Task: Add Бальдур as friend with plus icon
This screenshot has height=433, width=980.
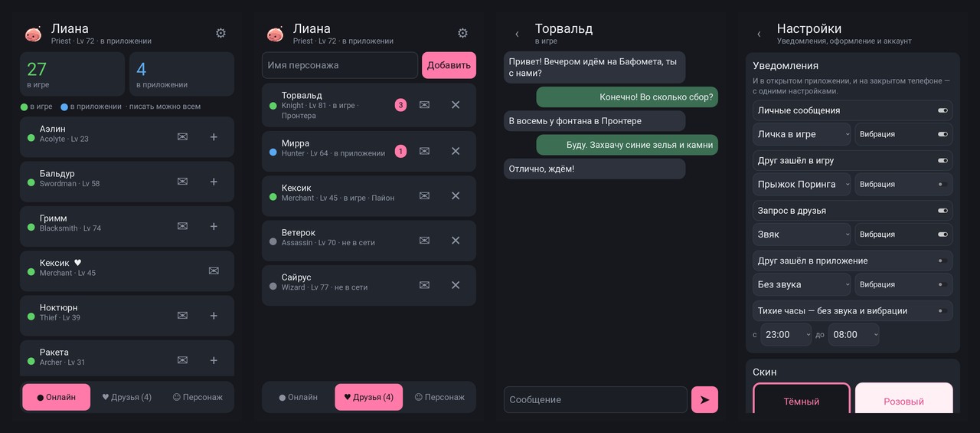Action: click(214, 182)
